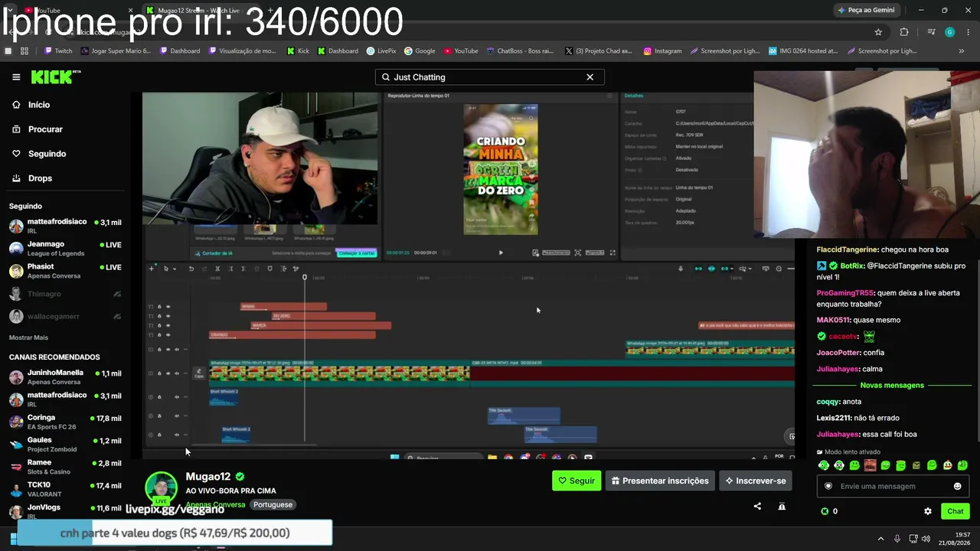The image size is (980, 551).
Task: Click the Mugao12 streamer avatar
Action: click(x=162, y=488)
